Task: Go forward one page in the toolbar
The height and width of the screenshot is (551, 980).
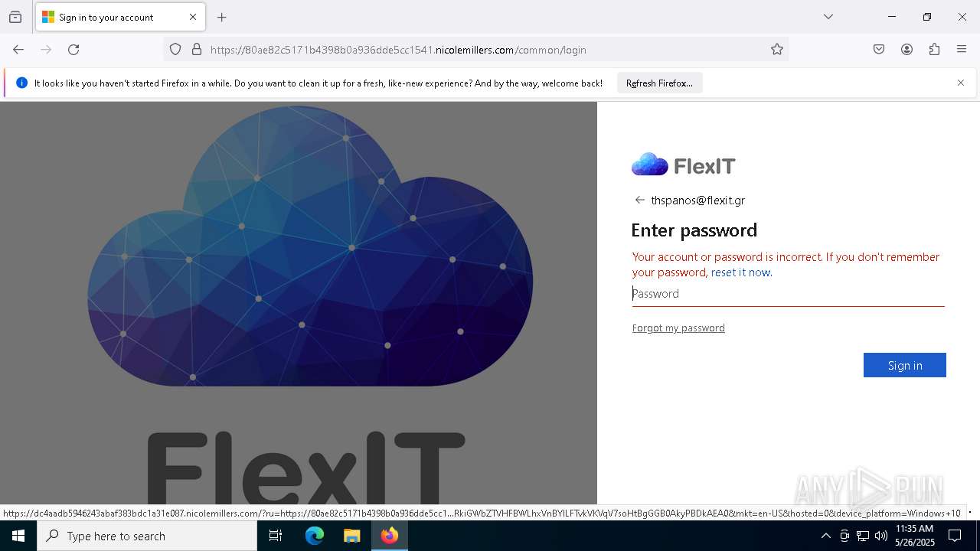Action: coord(46,50)
